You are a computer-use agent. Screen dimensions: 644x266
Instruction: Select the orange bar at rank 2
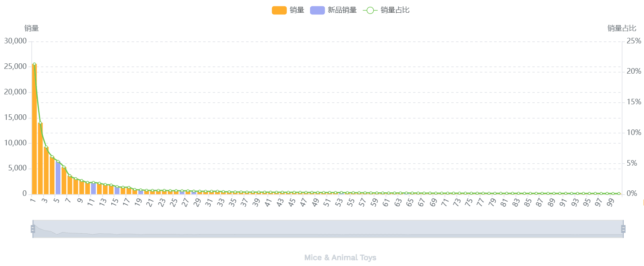pos(40,159)
